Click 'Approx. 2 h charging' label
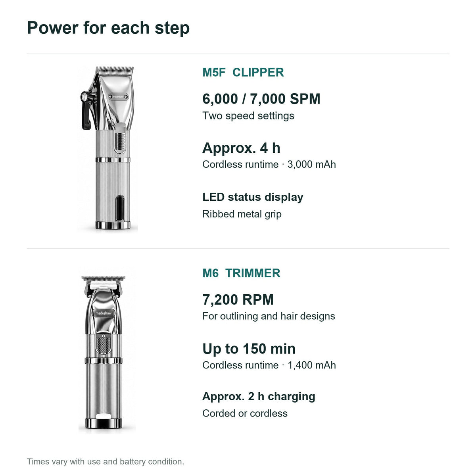Image resolution: width=476 pixels, height=476 pixels. coord(259,397)
